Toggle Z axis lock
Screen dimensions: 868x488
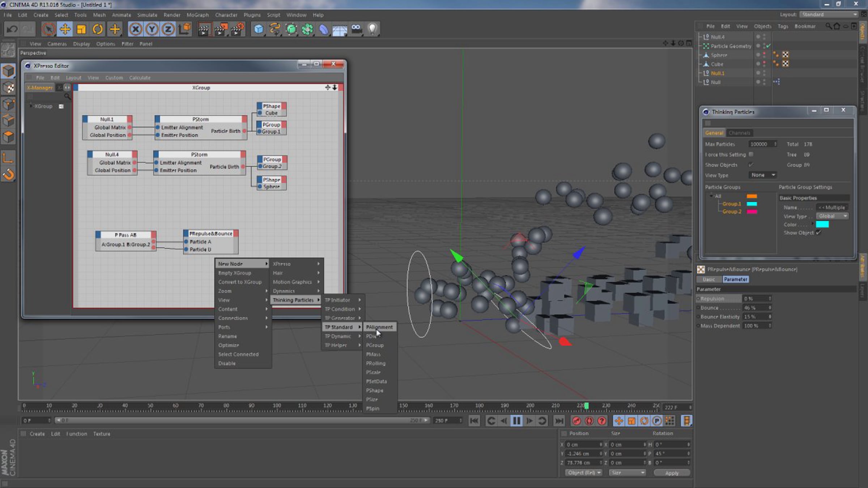pyautogui.click(x=168, y=29)
